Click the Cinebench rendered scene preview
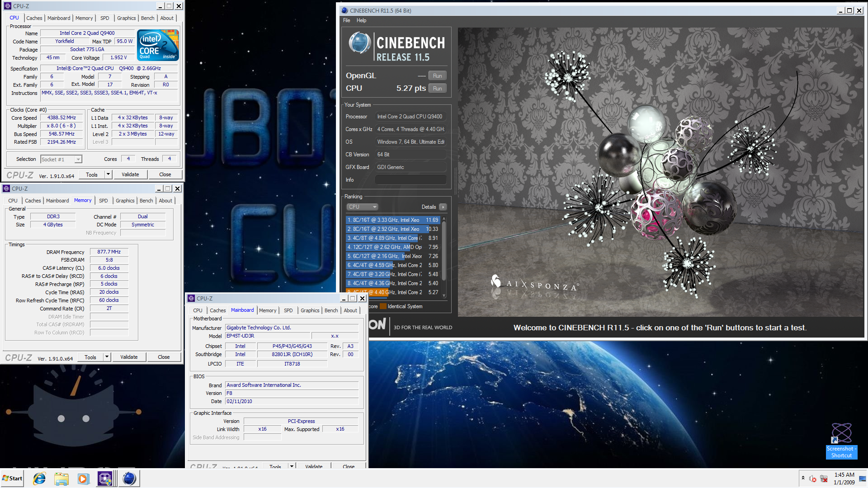868x488 pixels. [660, 172]
